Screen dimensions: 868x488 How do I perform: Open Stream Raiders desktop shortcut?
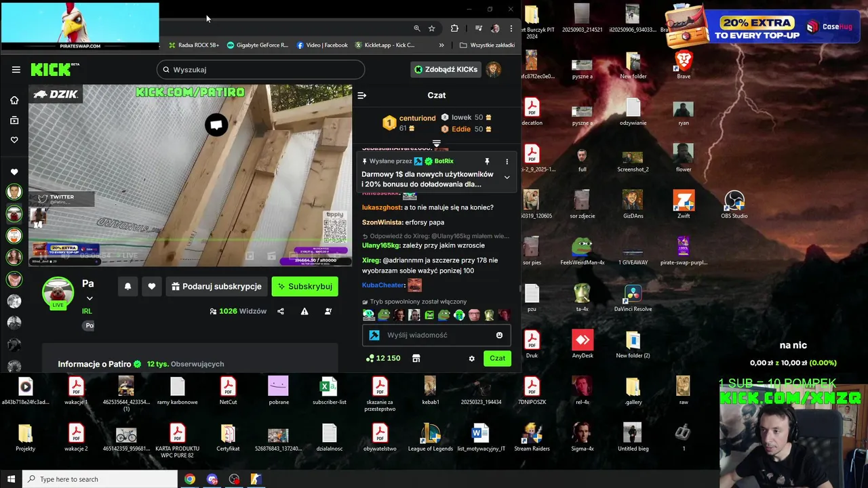pos(532,436)
